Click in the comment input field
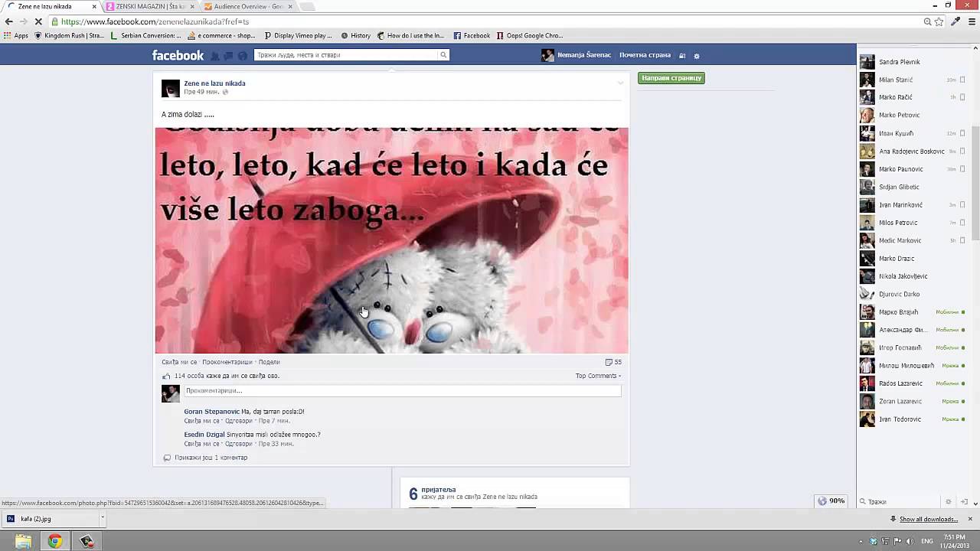This screenshot has height=551, width=980. 403,390
